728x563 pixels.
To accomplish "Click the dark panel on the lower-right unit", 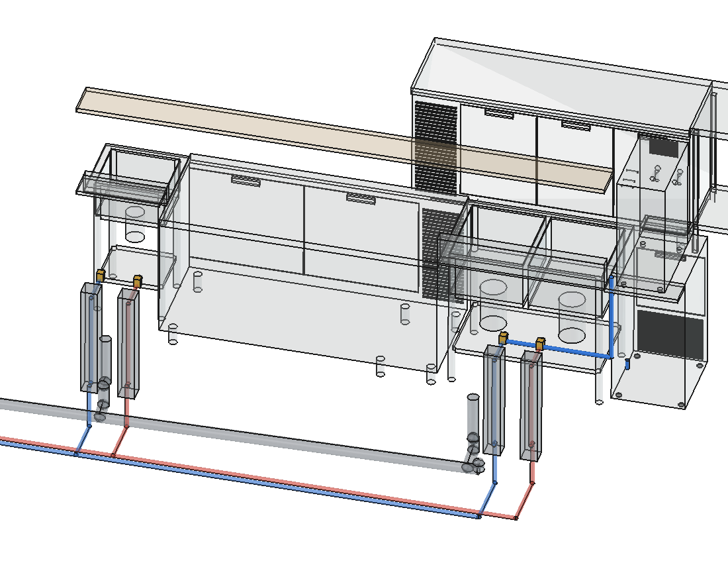I will [x=670, y=334].
